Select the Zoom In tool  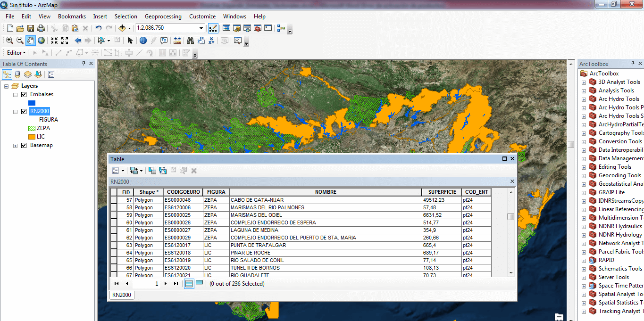tap(9, 41)
